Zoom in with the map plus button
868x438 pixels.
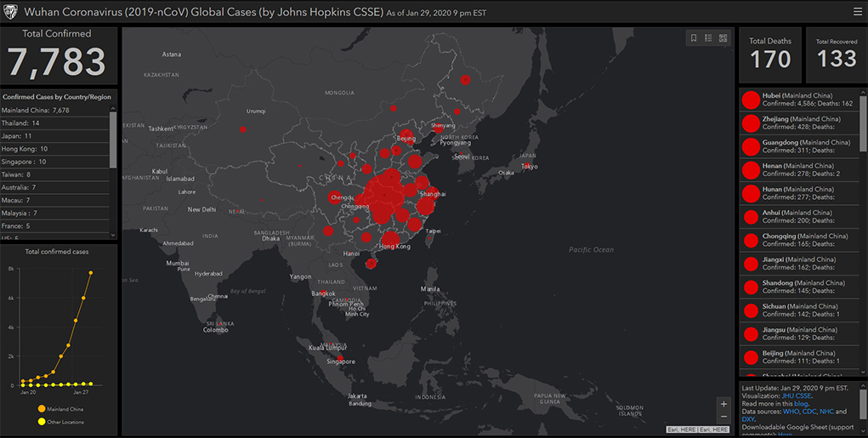[723, 404]
